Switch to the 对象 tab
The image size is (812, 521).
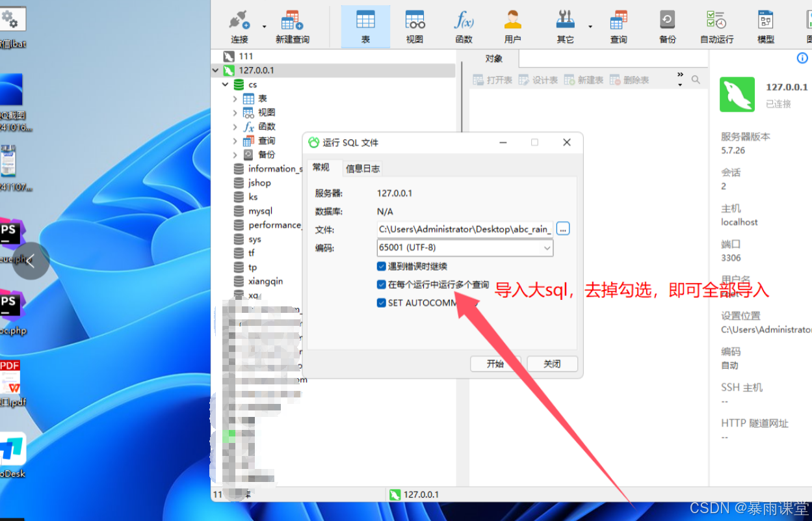(494, 59)
